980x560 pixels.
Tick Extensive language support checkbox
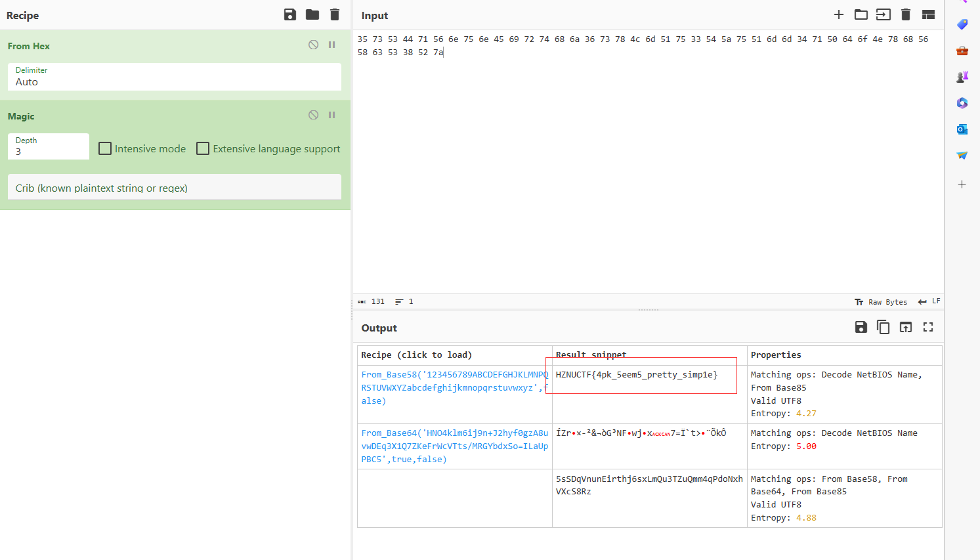point(203,148)
